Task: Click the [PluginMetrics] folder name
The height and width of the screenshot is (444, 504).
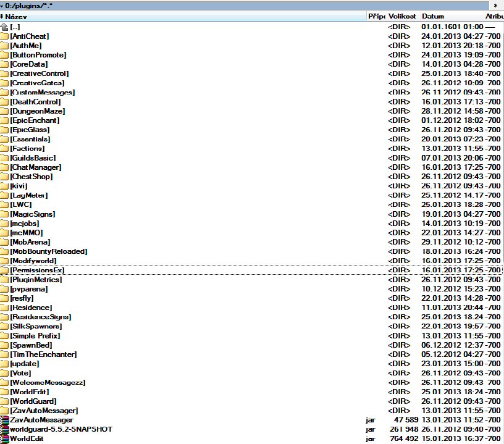Action: 36,280
